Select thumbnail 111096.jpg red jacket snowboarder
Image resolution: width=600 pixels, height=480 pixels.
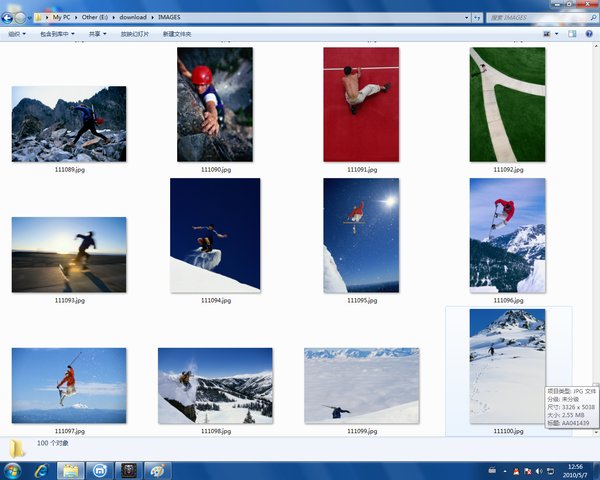[507, 235]
